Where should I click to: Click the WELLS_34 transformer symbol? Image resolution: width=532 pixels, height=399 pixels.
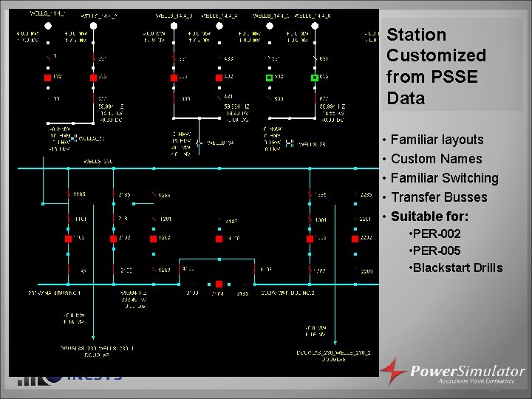199,144
